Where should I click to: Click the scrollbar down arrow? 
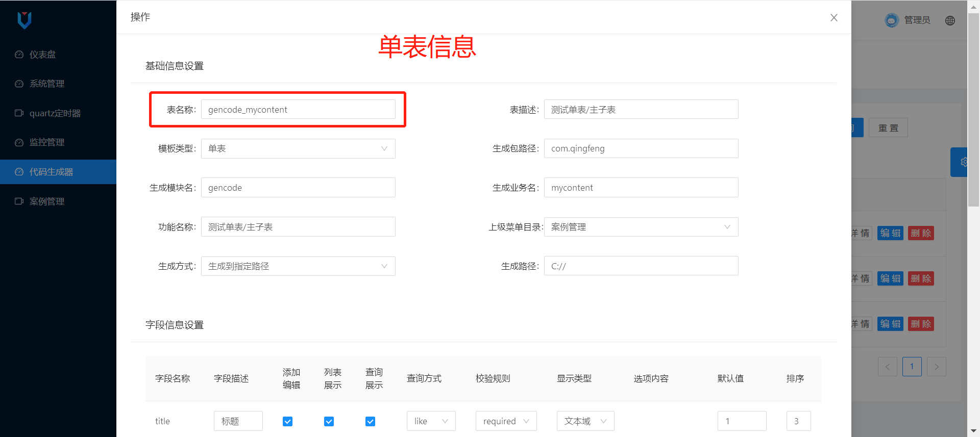[x=974, y=431]
